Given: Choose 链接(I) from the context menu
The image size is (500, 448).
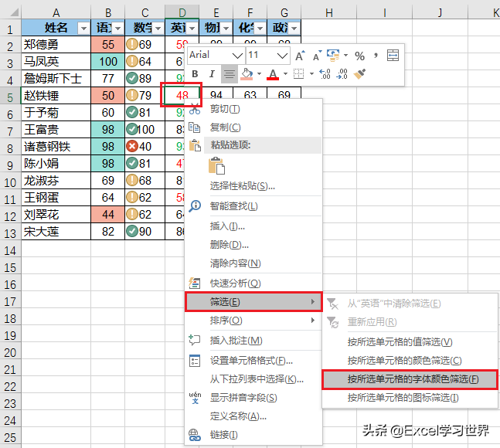Looking at the screenshot, I should (x=253, y=435).
